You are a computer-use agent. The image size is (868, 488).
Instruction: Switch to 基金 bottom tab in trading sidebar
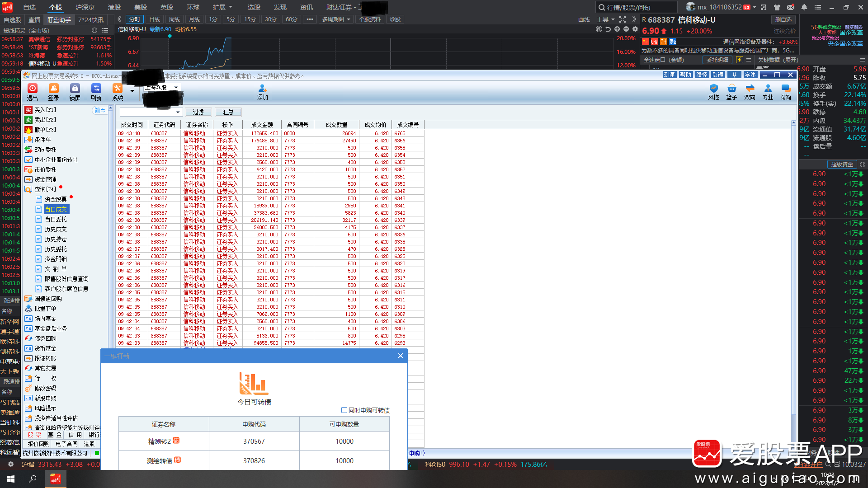(55, 435)
